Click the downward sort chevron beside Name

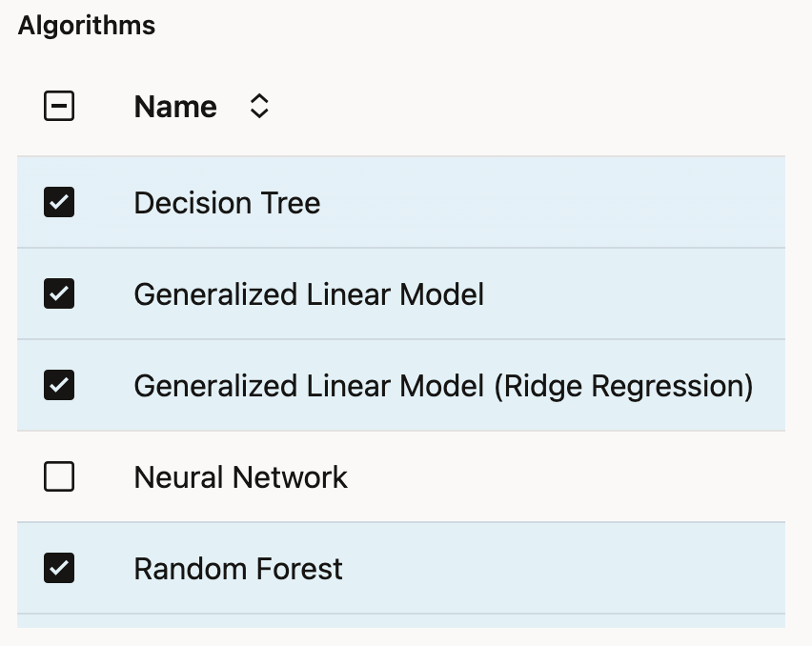pos(258,113)
